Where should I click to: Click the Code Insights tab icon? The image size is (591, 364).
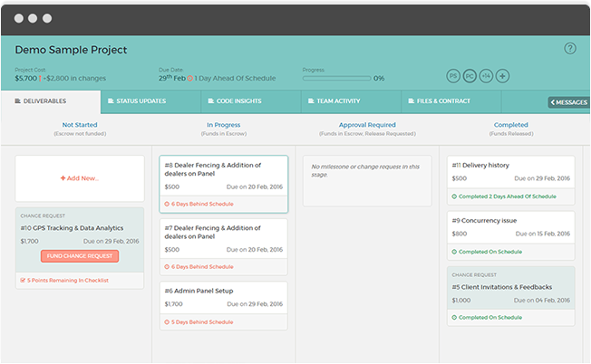211,101
